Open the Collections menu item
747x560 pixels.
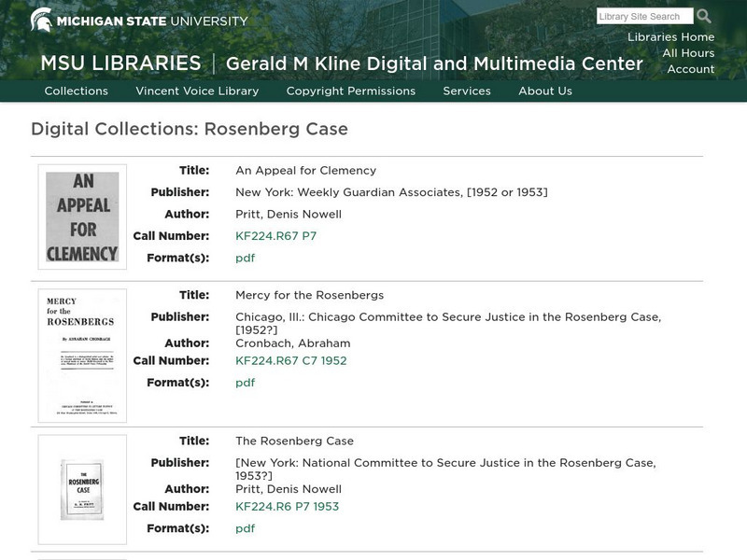(75, 91)
